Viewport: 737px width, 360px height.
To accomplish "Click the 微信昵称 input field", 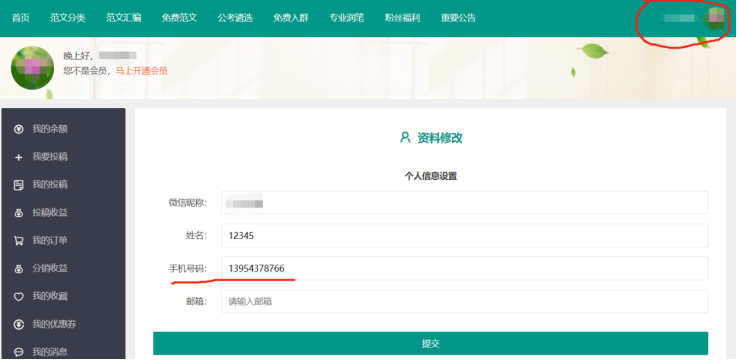I will 464,203.
